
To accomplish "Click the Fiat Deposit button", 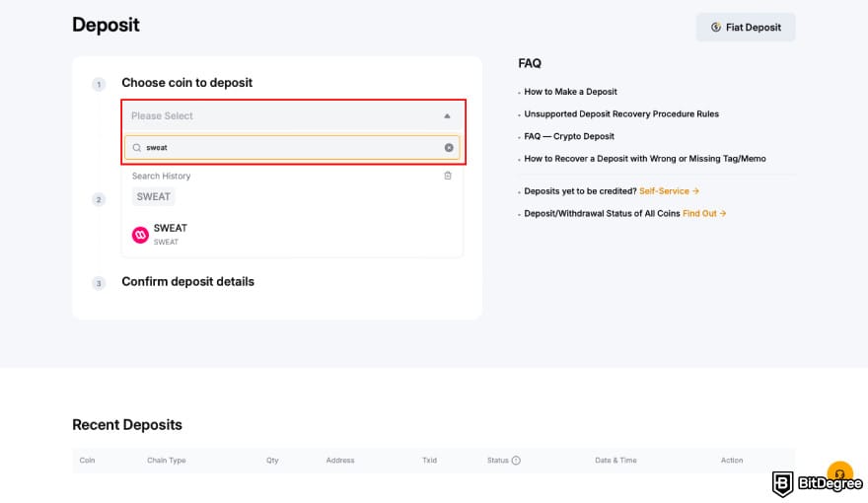I will coord(745,27).
